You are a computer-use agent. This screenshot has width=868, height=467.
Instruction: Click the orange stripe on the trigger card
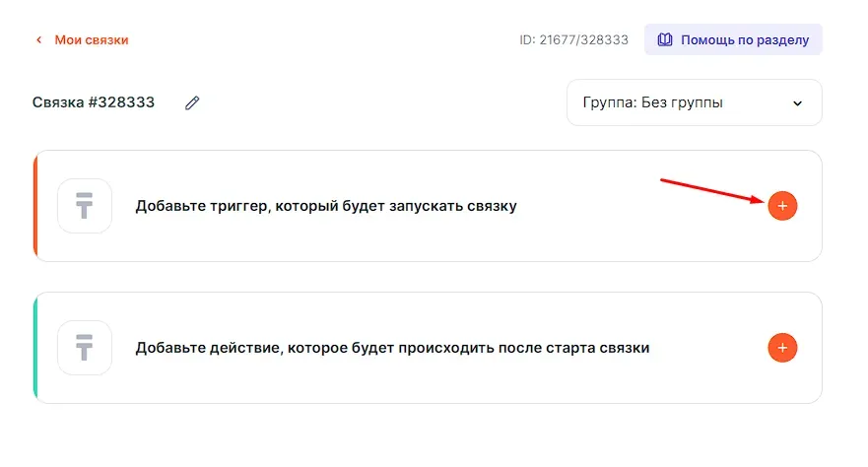pos(35,206)
